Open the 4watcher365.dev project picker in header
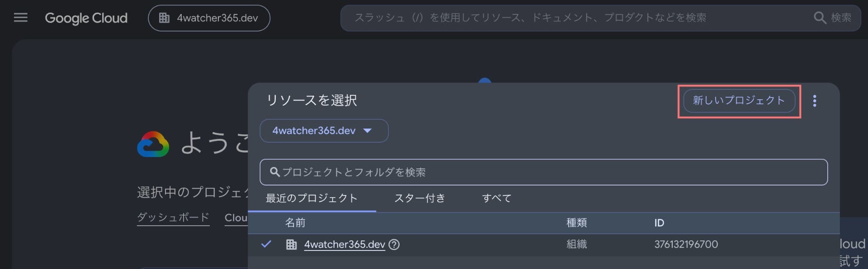868x269 pixels. coord(209,18)
